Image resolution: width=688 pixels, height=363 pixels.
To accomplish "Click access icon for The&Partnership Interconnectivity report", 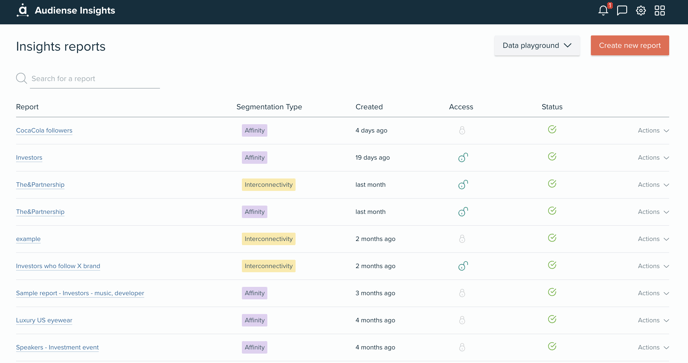I will (463, 184).
